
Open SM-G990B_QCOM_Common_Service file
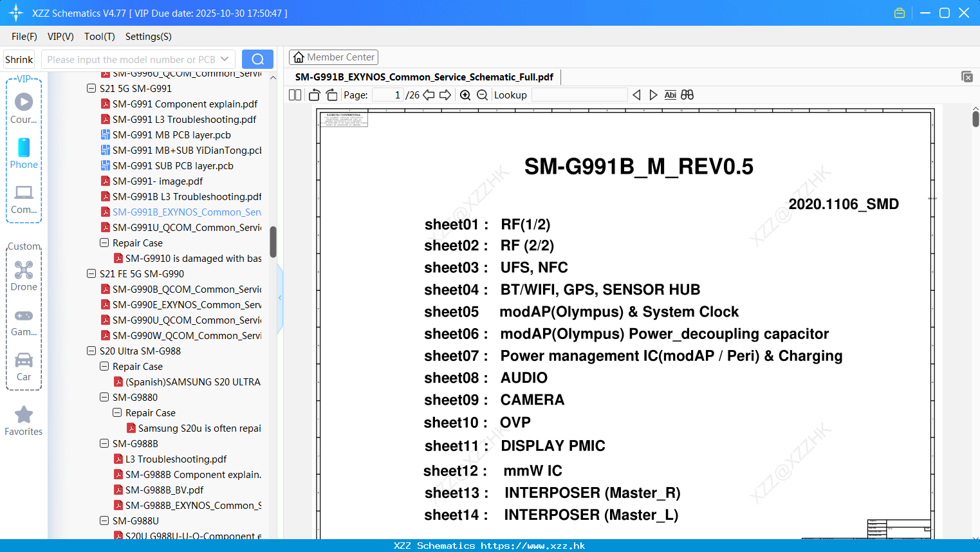pos(181,289)
